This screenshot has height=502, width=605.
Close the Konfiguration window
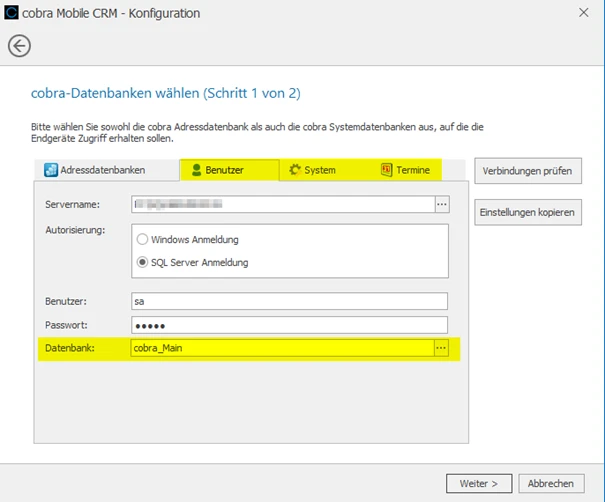pos(584,13)
